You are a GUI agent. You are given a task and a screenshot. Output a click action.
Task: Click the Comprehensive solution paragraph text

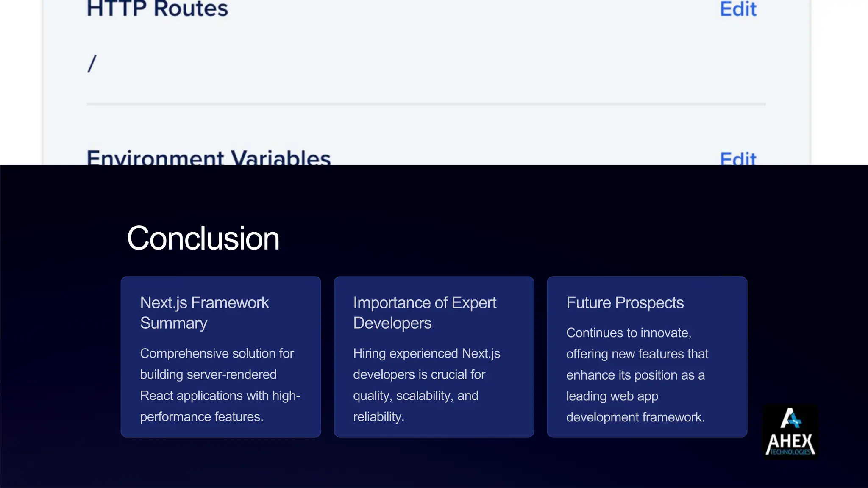click(220, 385)
